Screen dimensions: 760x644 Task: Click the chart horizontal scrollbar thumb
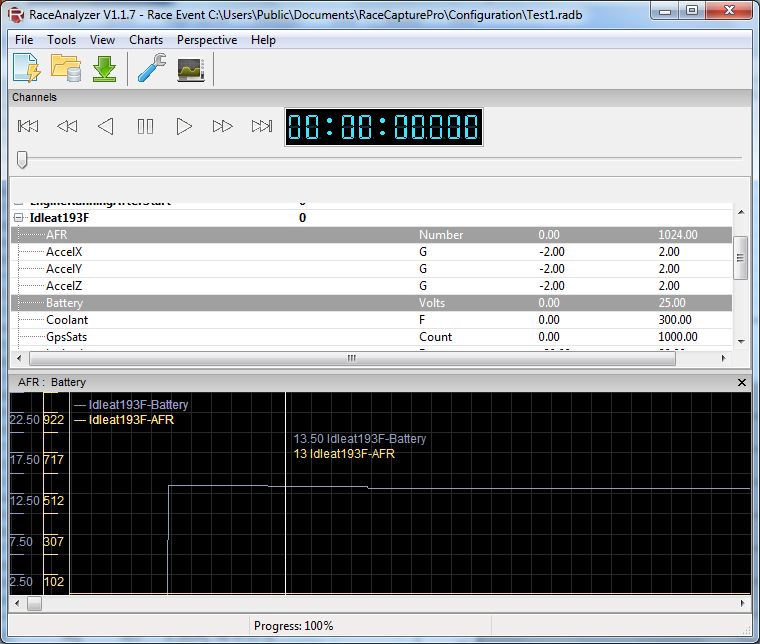click(34, 604)
